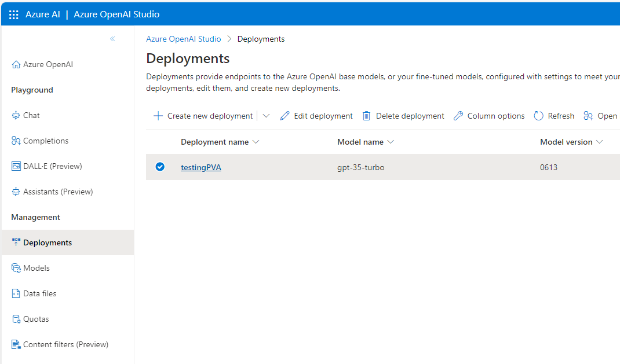Click Azure AI header title
The height and width of the screenshot is (364, 620).
click(43, 14)
